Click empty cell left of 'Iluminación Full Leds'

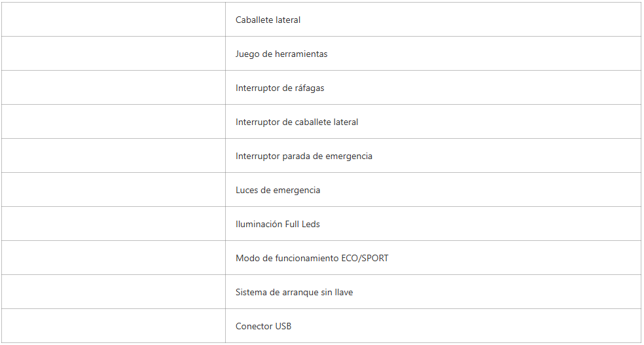[x=113, y=224]
